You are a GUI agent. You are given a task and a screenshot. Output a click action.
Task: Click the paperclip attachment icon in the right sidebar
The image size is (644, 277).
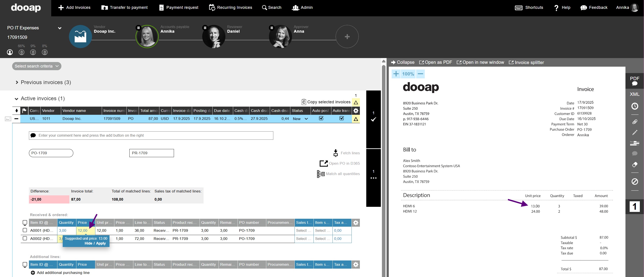[635, 122]
